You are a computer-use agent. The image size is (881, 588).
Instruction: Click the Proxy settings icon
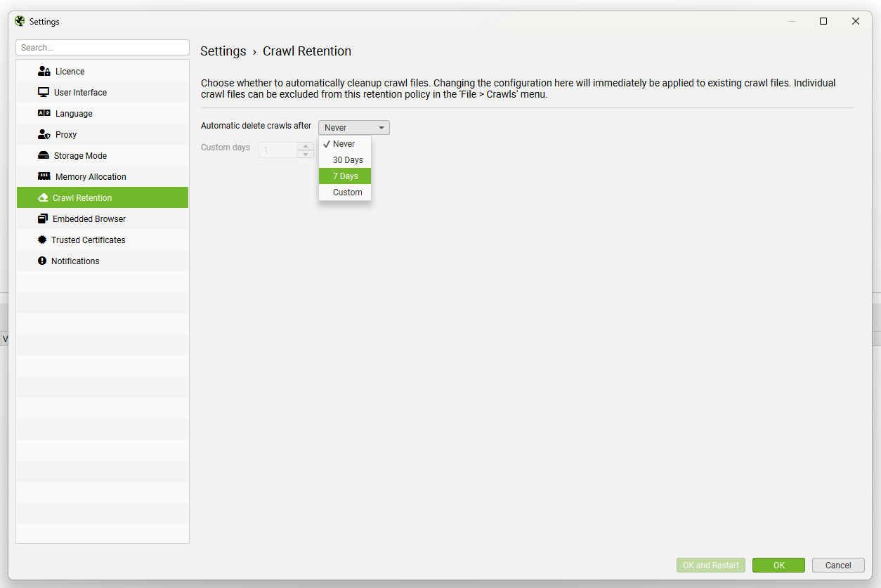click(x=43, y=134)
